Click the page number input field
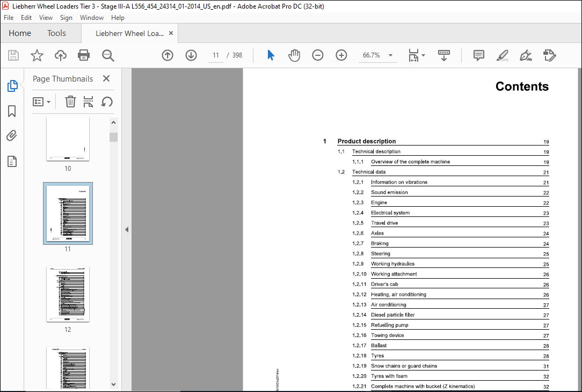The height and width of the screenshot is (392, 582). (216, 55)
